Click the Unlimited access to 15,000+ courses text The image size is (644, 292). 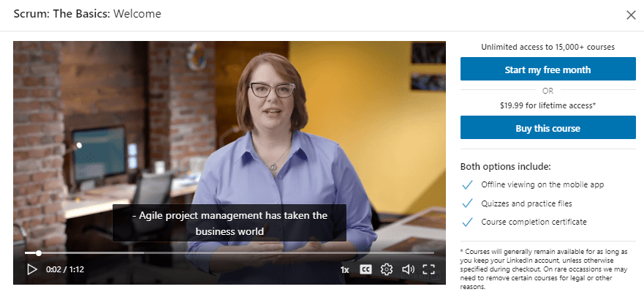pos(548,47)
